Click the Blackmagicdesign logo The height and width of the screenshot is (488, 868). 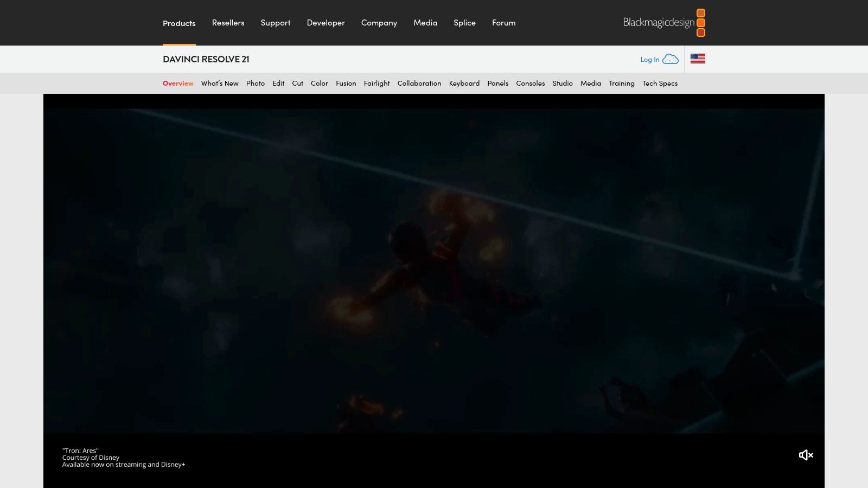click(664, 23)
